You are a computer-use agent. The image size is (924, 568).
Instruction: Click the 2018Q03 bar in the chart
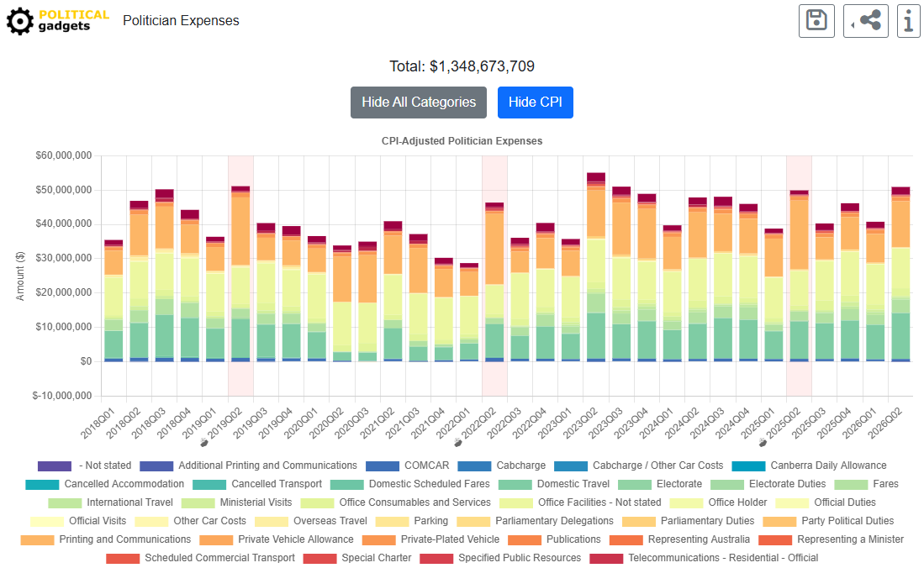[x=165, y=275]
